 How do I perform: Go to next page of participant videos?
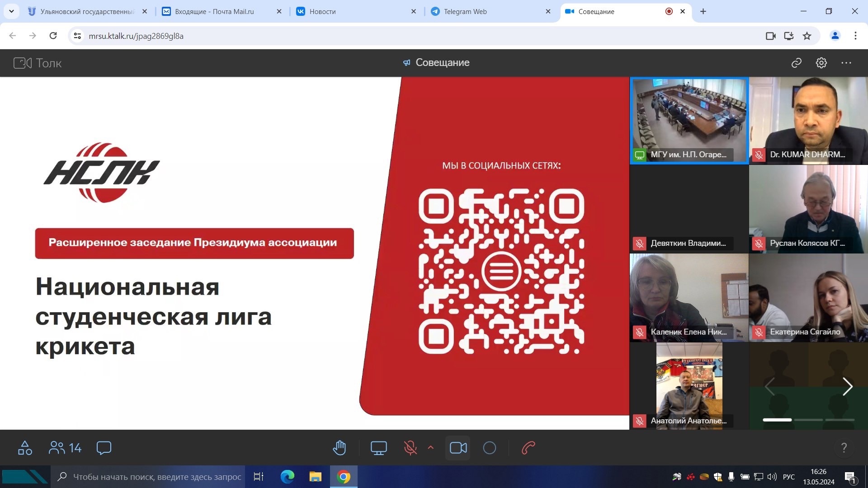(x=848, y=386)
